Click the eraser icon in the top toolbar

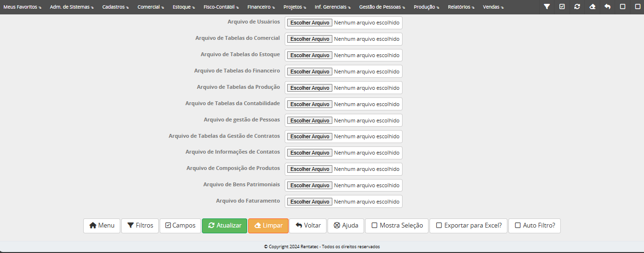(593, 7)
